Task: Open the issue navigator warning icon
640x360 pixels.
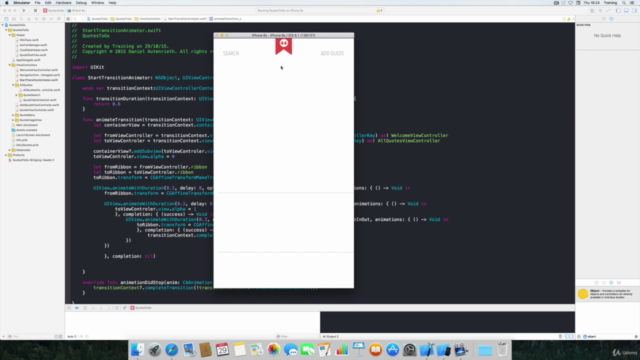Action: coord(29,19)
